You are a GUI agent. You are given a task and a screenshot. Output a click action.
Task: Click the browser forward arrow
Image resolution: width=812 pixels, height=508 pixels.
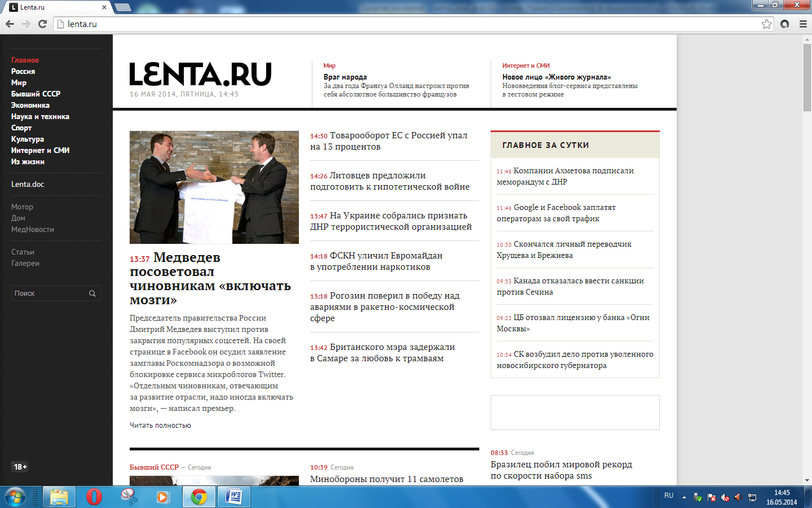click(x=26, y=24)
